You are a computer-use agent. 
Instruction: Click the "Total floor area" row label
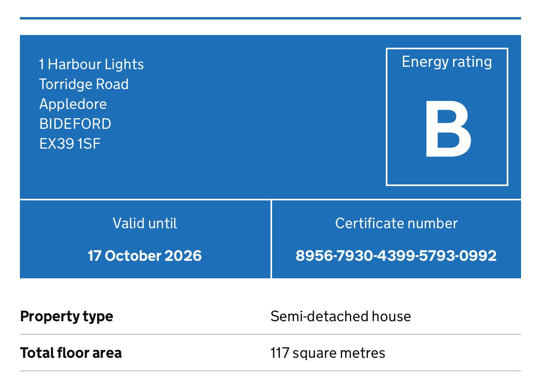[x=71, y=353]
